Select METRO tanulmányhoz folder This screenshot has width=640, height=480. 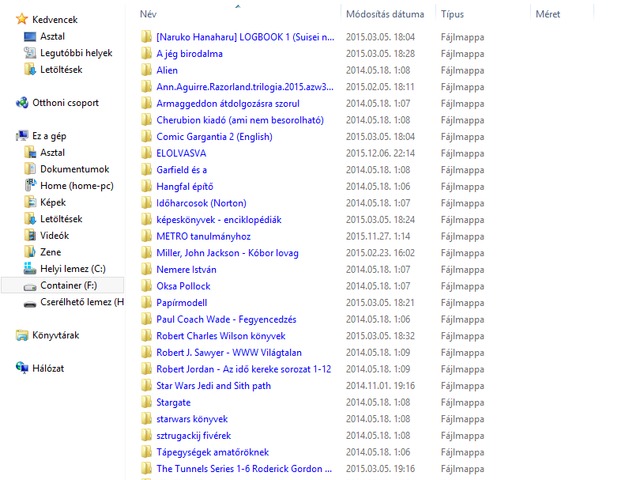pyautogui.click(x=203, y=236)
